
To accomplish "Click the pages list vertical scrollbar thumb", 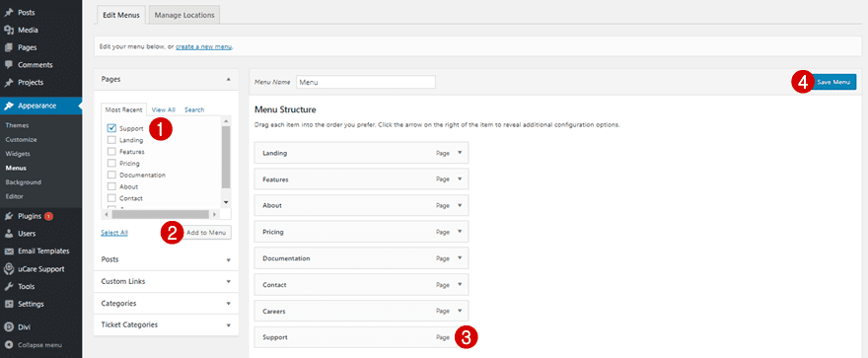I will click(x=226, y=157).
